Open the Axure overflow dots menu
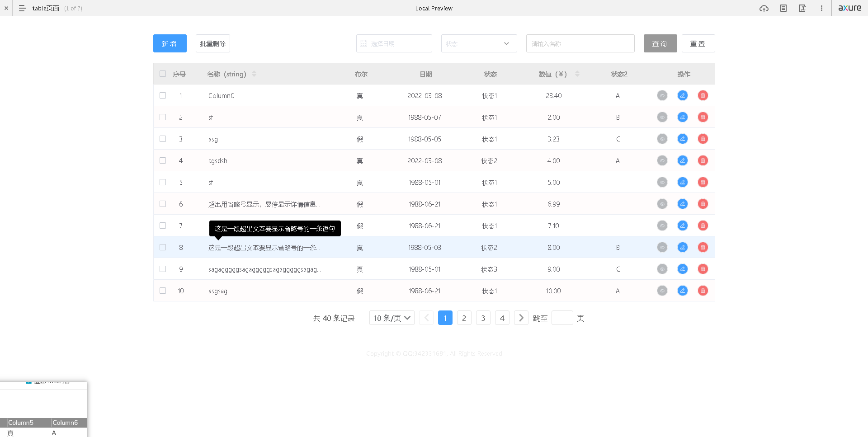This screenshot has width=868, height=437. pos(821,8)
